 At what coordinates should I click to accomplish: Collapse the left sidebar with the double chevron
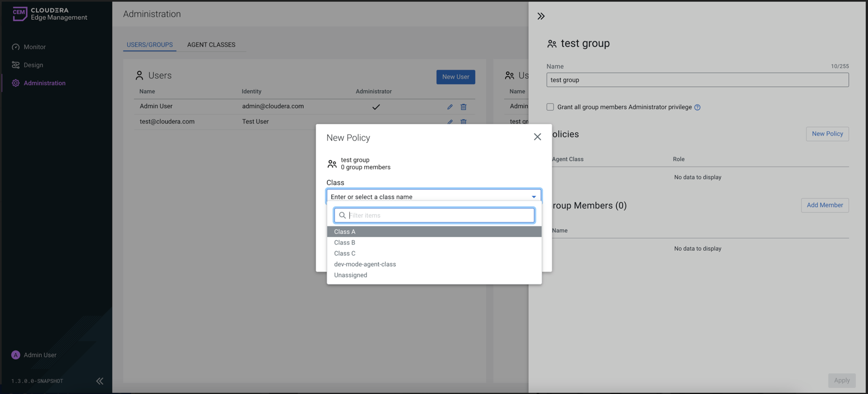pyautogui.click(x=100, y=381)
